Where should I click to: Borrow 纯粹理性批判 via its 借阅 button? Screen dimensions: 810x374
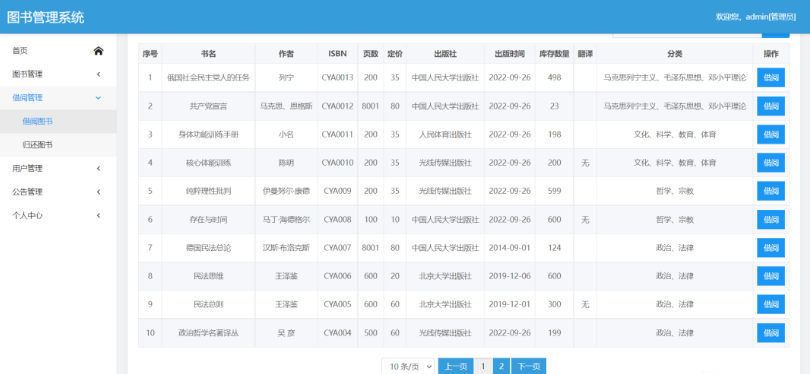pyautogui.click(x=771, y=191)
